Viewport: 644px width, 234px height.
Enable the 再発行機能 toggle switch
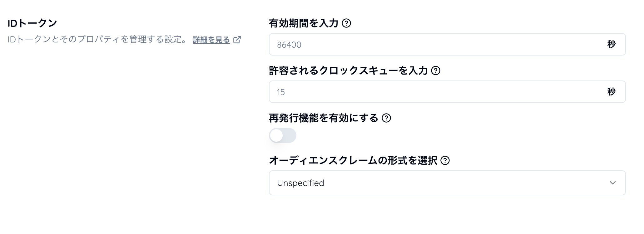tap(283, 136)
